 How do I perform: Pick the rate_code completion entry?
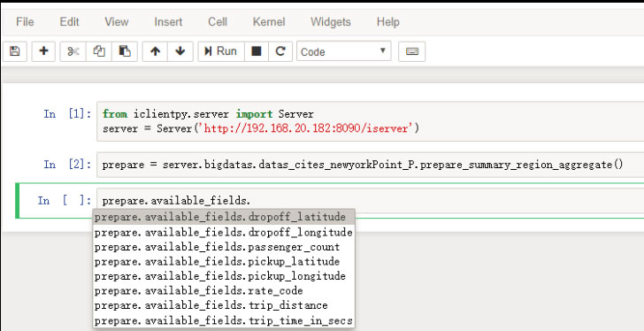pyautogui.click(x=224, y=291)
